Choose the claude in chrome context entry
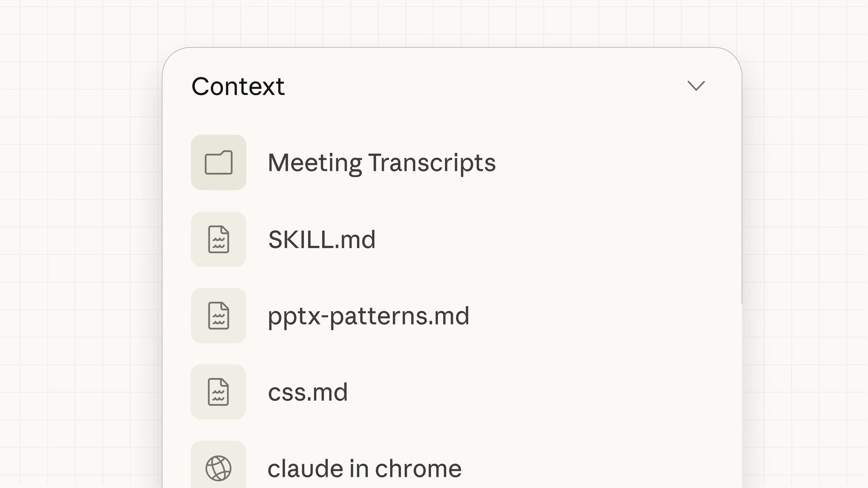868x488 pixels. point(364,469)
